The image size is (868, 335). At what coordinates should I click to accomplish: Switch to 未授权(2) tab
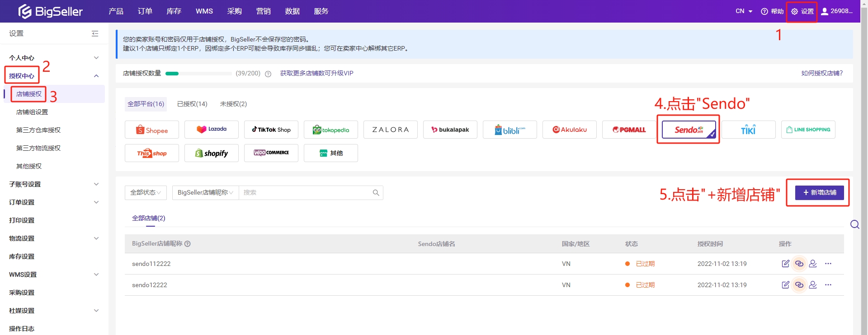click(233, 104)
